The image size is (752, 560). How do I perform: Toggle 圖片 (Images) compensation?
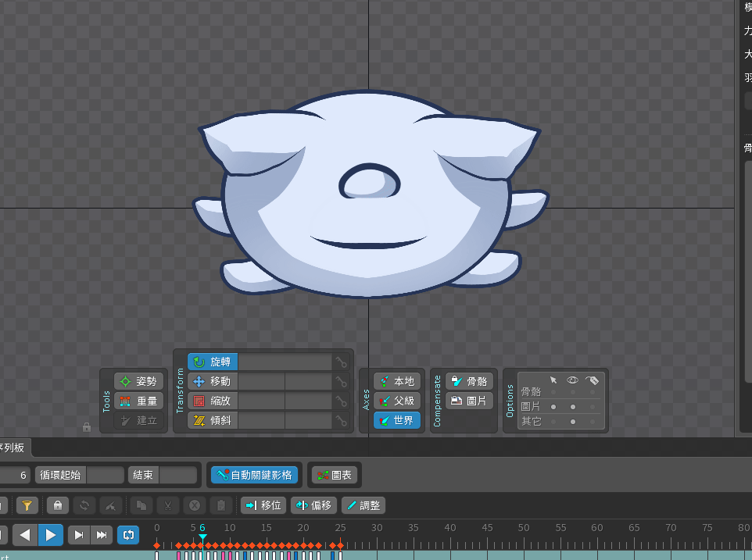469,401
